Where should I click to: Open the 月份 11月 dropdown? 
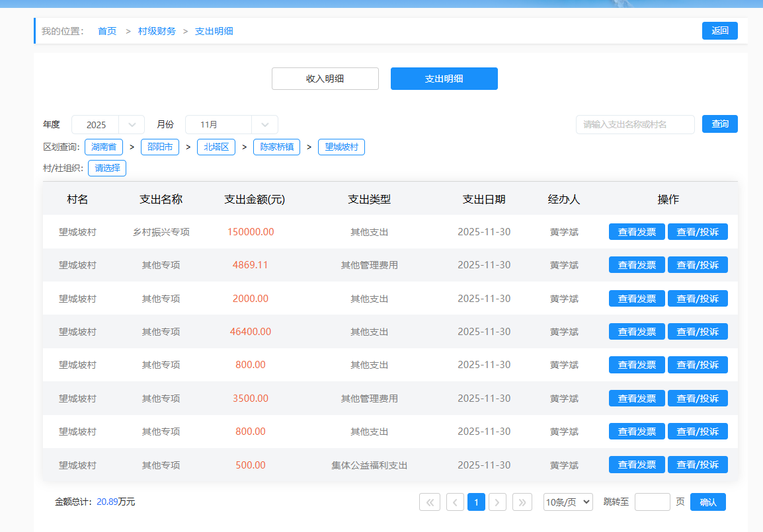coord(231,125)
